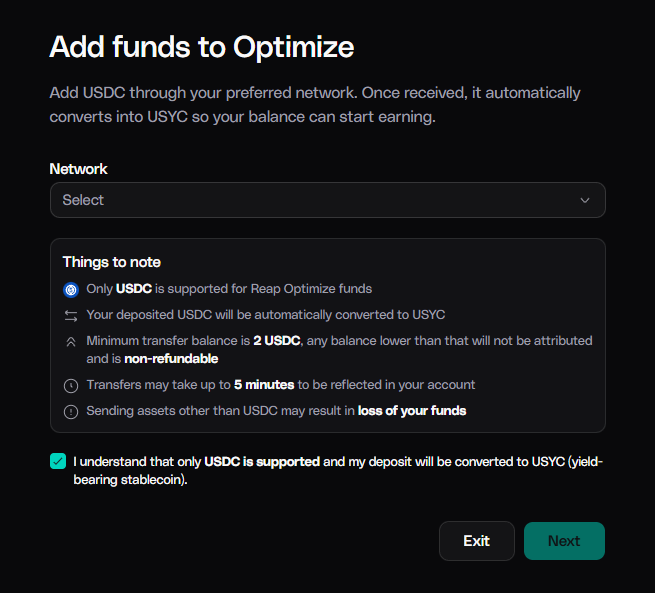Viewport: 655px width, 593px height.
Task: Open the Network Select dropdown
Action: pos(328,200)
